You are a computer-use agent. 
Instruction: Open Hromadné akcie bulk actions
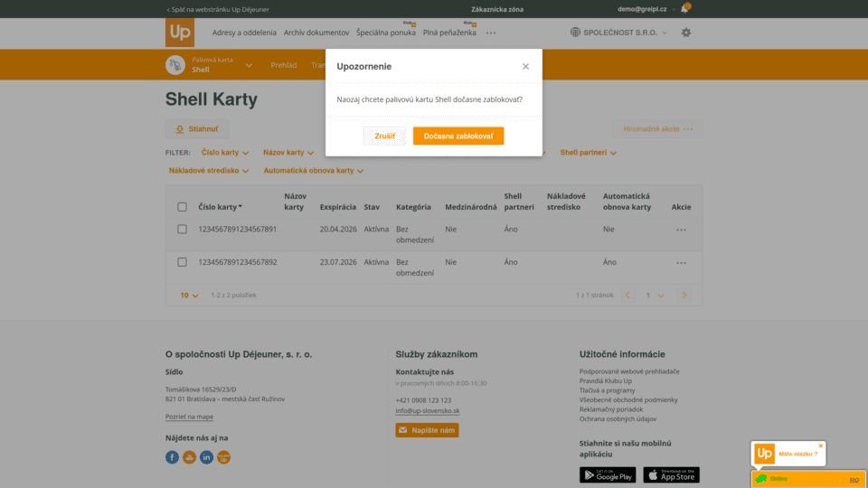pyautogui.click(x=657, y=129)
